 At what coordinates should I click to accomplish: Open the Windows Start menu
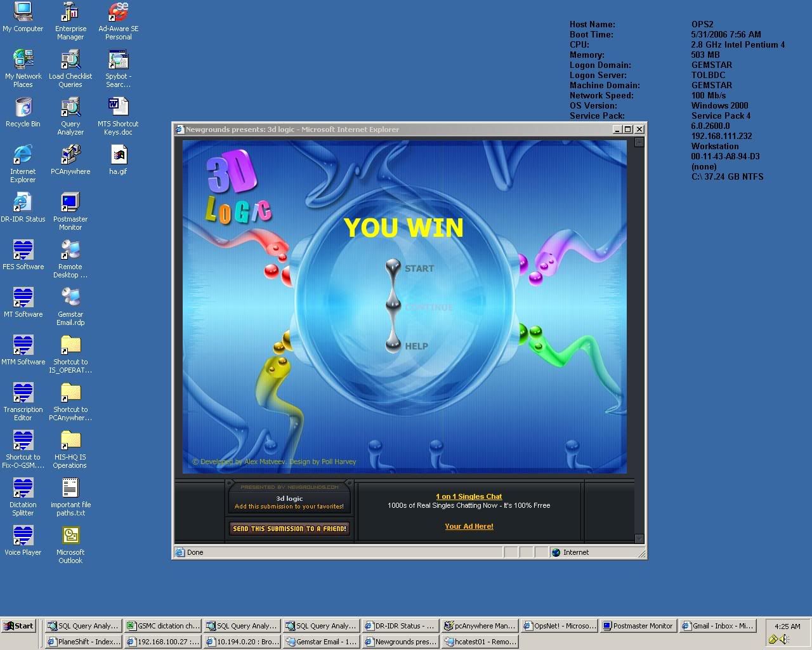[18, 626]
